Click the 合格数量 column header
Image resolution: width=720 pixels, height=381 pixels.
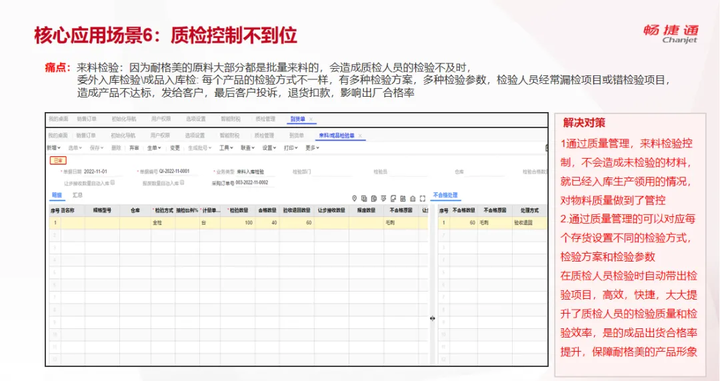pyautogui.click(x=267, y=210)
